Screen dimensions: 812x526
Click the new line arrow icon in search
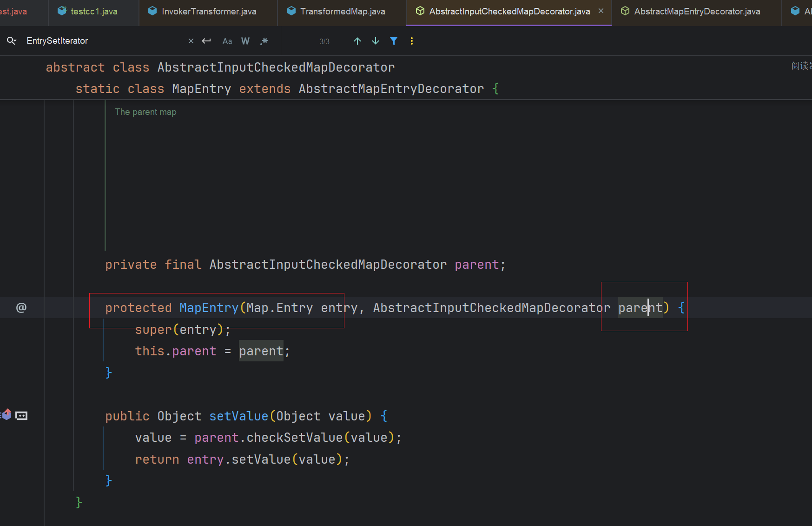(x=206, y=41)
